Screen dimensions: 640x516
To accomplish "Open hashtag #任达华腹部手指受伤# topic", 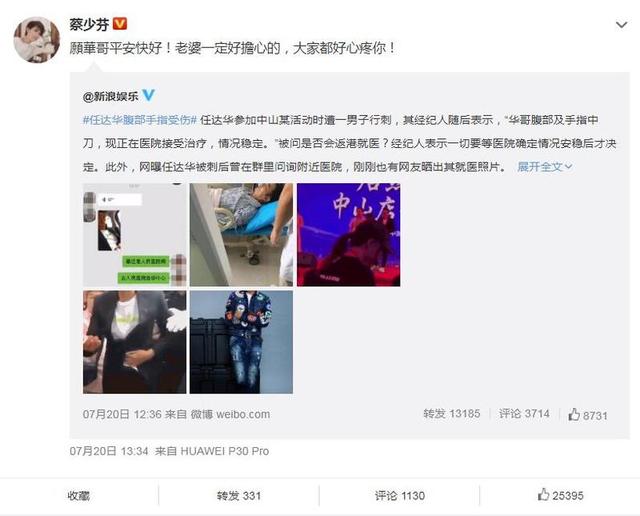I will tap(140, 120).
